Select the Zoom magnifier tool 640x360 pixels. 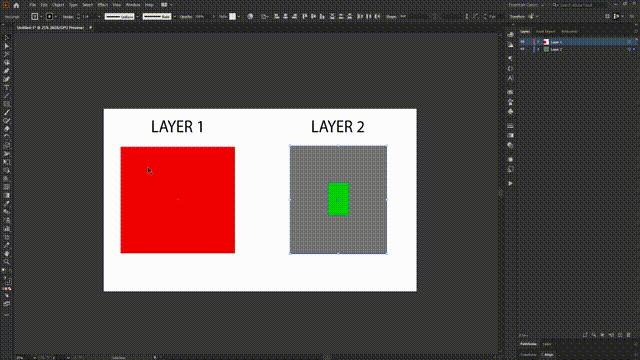(7, 262)
